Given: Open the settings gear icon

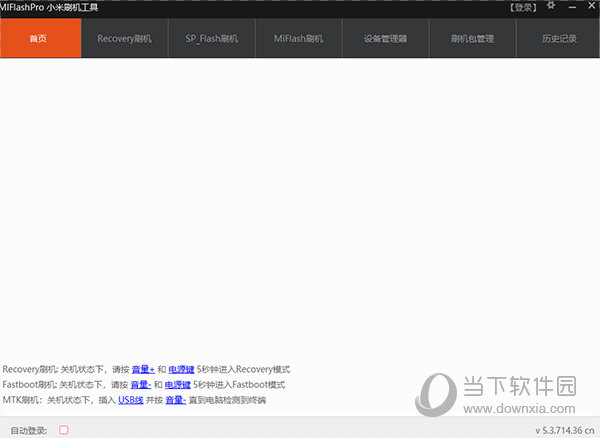Looking at the screenshot, I should (x=551, y=6).
